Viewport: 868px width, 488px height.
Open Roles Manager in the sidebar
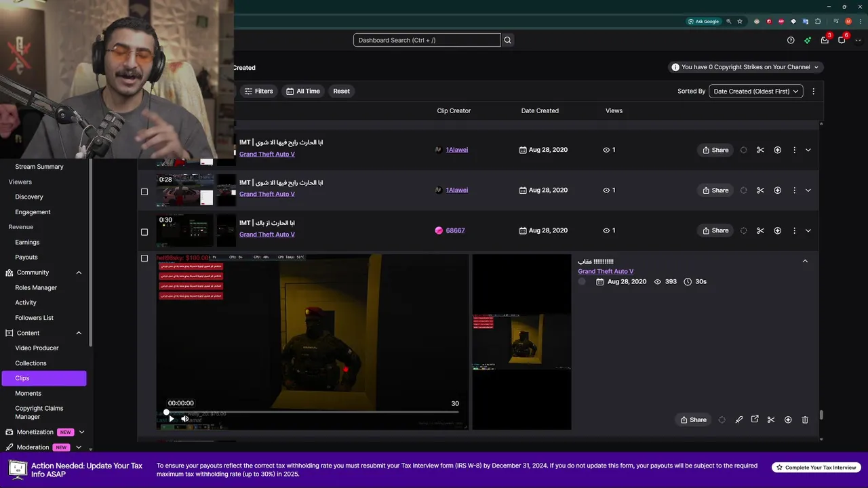pos(36,287)
